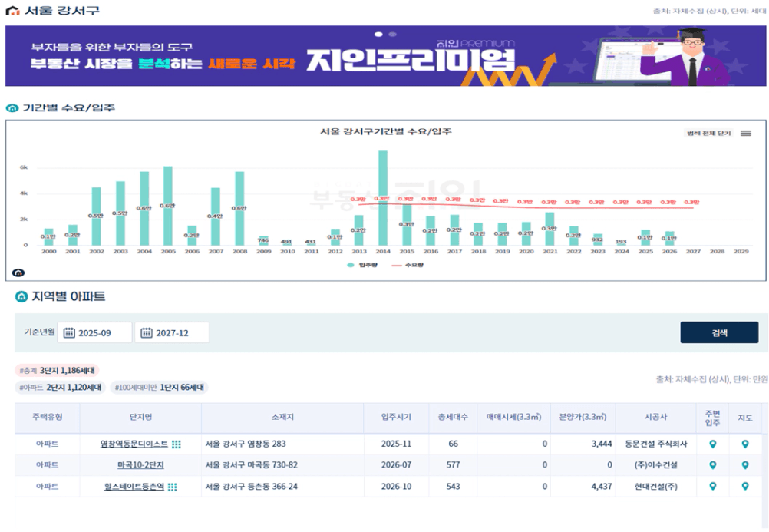Click the house icon beside 기간별 수요/입주 heading
The width and height of the screenshot is (769, 532).
[12, 108]
